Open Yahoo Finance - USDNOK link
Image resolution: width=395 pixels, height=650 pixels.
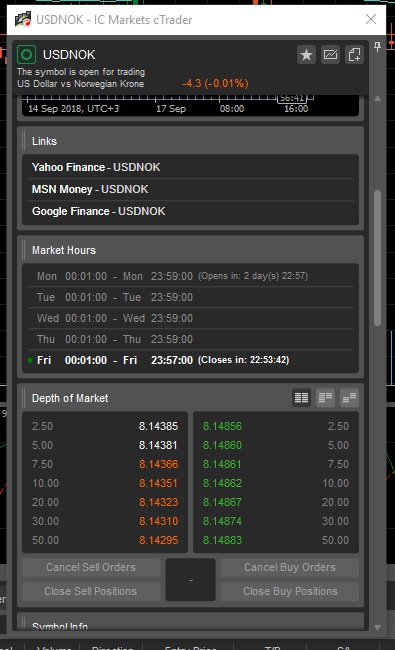pos(96,167)
